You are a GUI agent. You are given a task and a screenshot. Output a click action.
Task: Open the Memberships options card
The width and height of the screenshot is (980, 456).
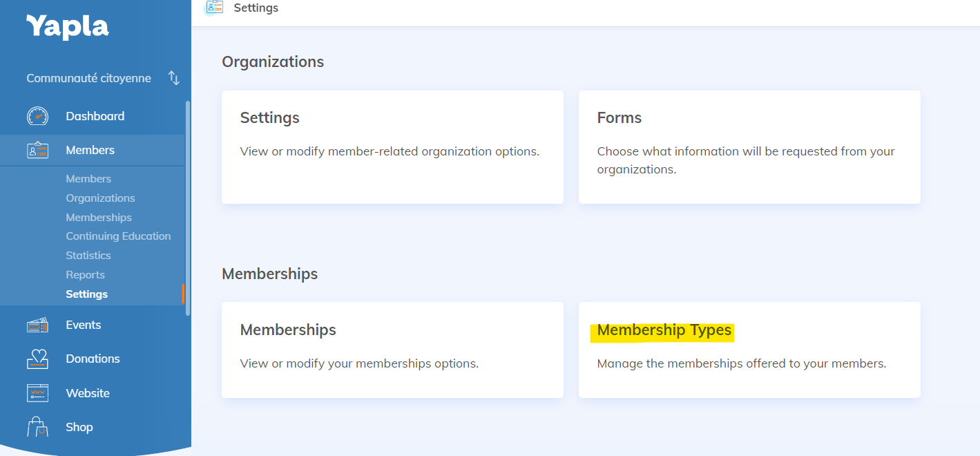(x=392, y=350)
